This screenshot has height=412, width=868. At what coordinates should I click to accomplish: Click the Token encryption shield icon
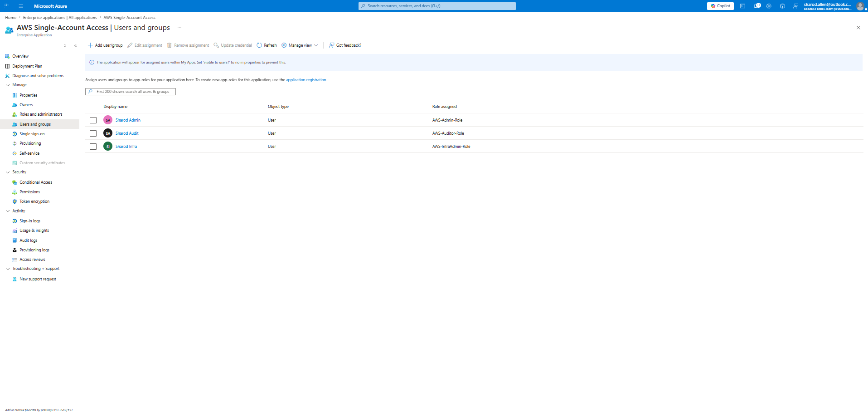[15, 201]
